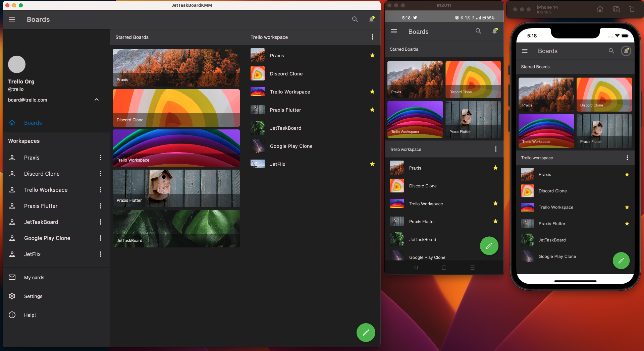644x351 pixels.
Task: Open Google Play Clone row in desktop list
Action: tap(313, 146)
